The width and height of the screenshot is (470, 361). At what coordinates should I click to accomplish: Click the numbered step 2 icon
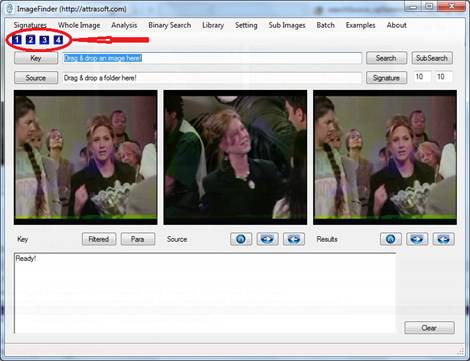30,40
